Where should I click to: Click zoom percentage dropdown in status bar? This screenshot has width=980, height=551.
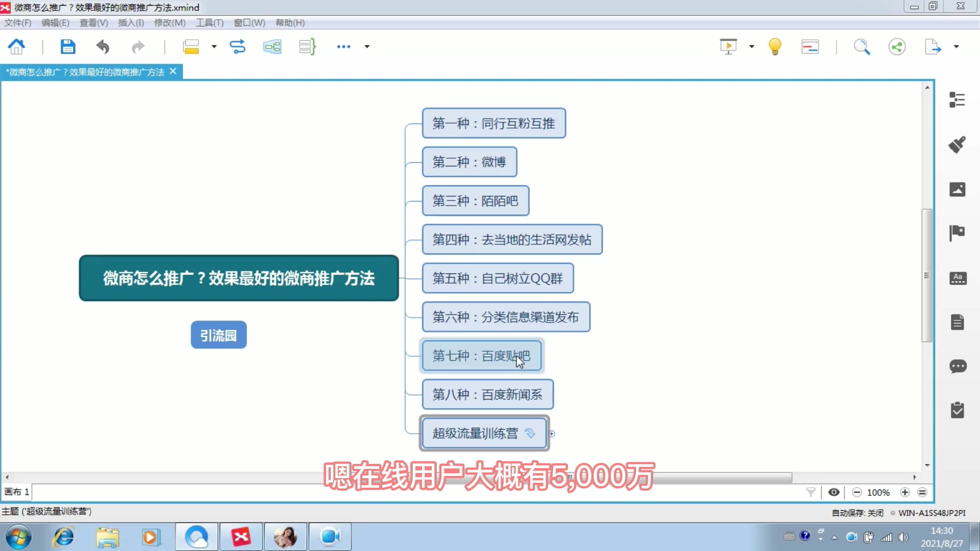click(x=880, y=492)
